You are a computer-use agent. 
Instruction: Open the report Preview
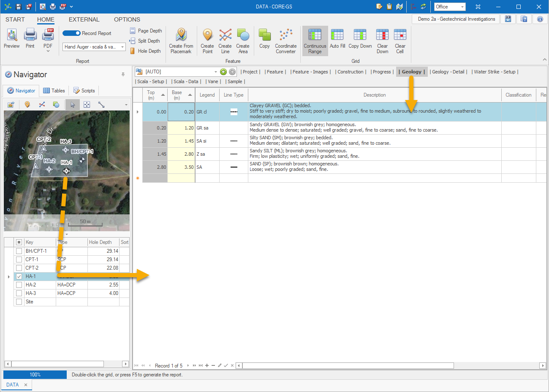pos(12,39)
